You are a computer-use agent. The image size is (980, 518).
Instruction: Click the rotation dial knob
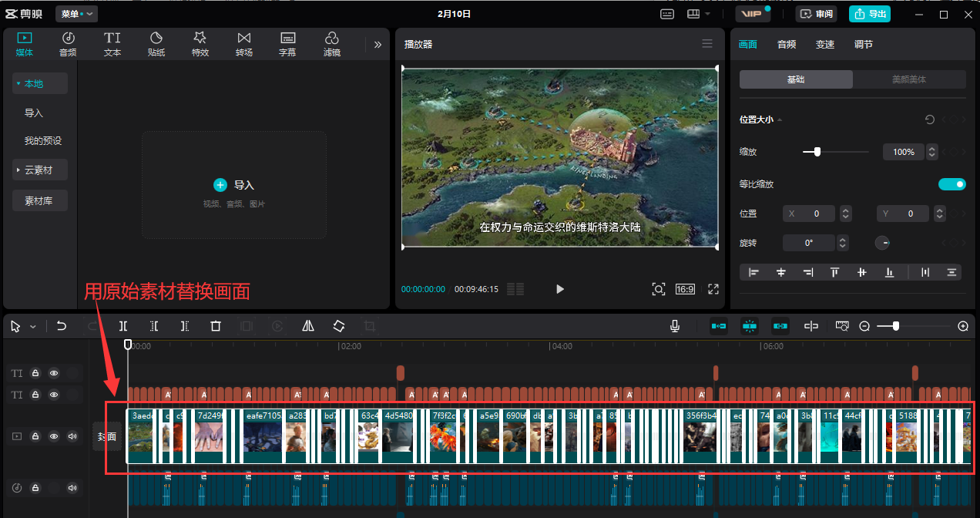(x=883, y=243)
